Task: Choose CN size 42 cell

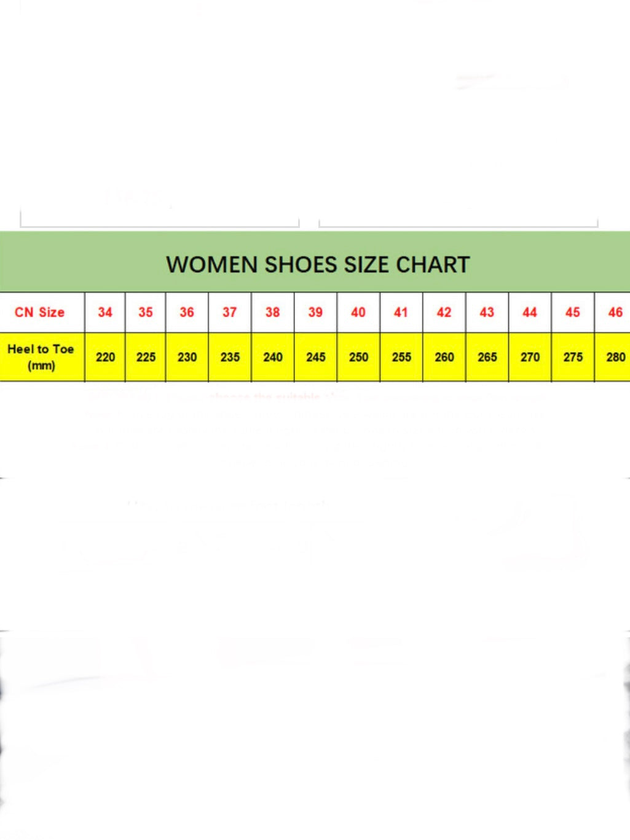Action: [x=444, y=312]
